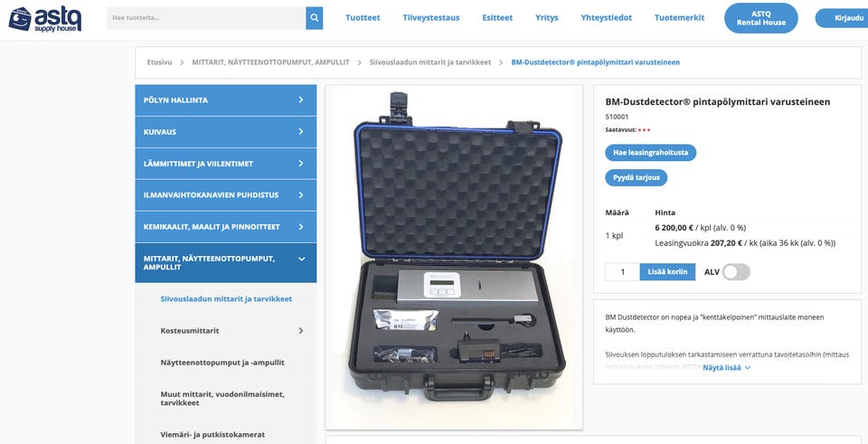Expand Lämmittimet ja viilentimet chevron

point(300,164)
